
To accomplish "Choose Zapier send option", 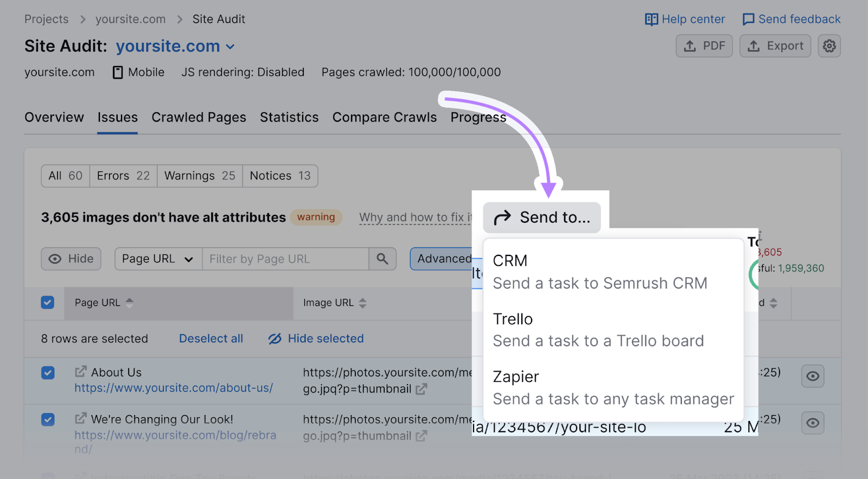I will pyautogui.click(x=613, y=388).
